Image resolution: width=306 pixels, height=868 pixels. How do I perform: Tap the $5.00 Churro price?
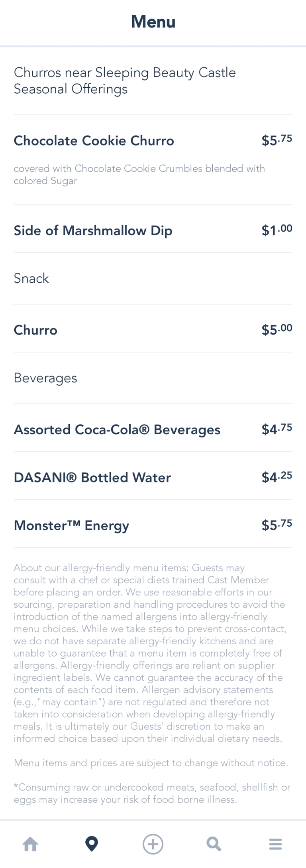click(x=277, y=329)
